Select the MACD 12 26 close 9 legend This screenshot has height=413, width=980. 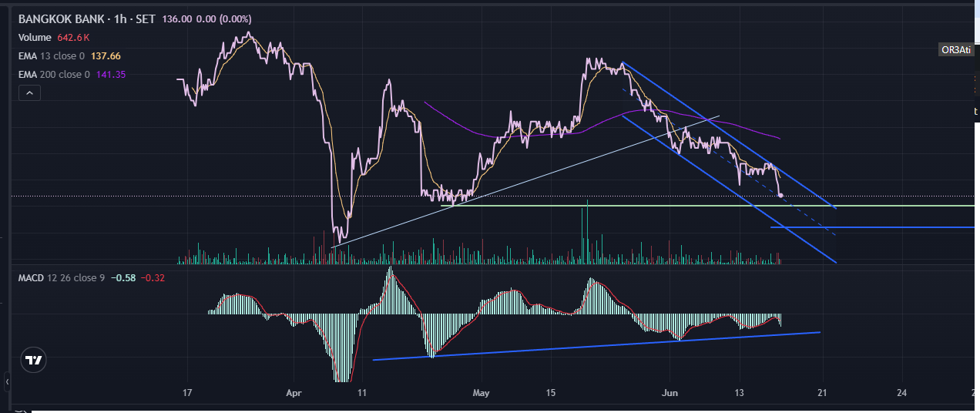tap(61, 277)
